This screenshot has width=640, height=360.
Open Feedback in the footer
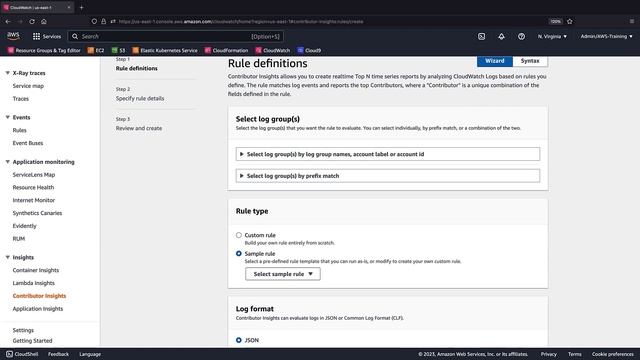click(58, 354)
